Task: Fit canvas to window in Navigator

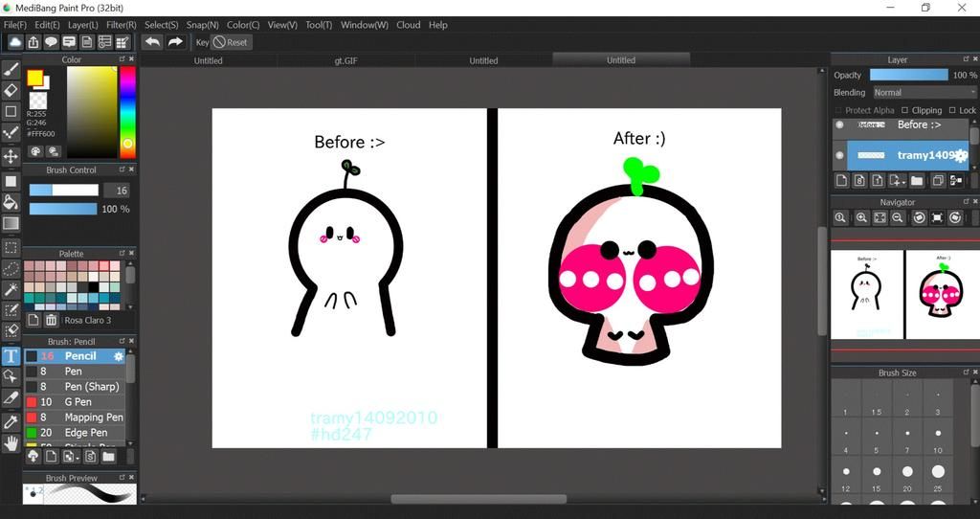Action: click(880, 217)
